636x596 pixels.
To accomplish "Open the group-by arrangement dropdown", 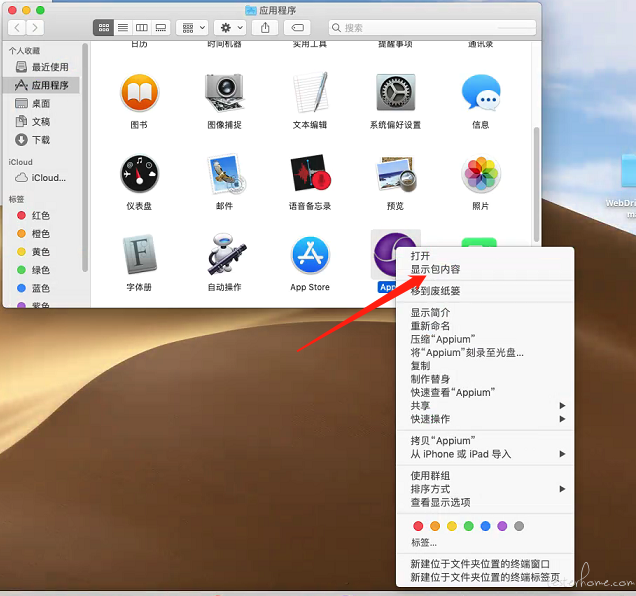I will (193, 28).
